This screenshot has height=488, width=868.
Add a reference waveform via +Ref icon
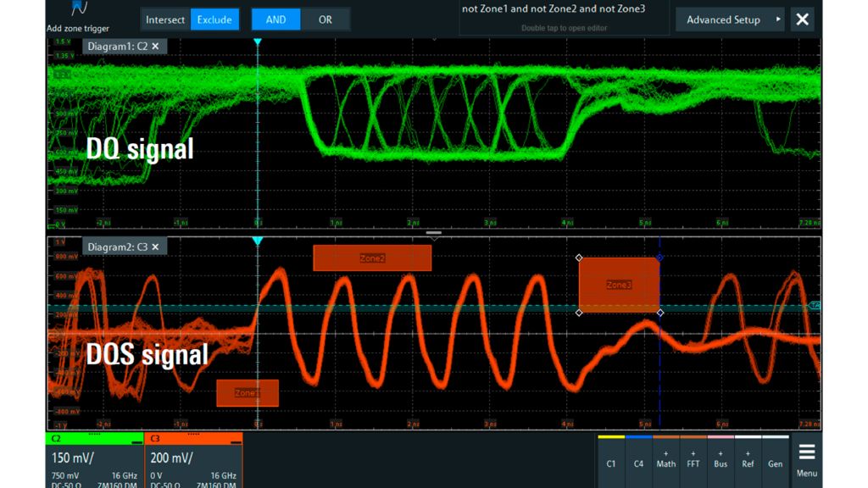point(748,462)
